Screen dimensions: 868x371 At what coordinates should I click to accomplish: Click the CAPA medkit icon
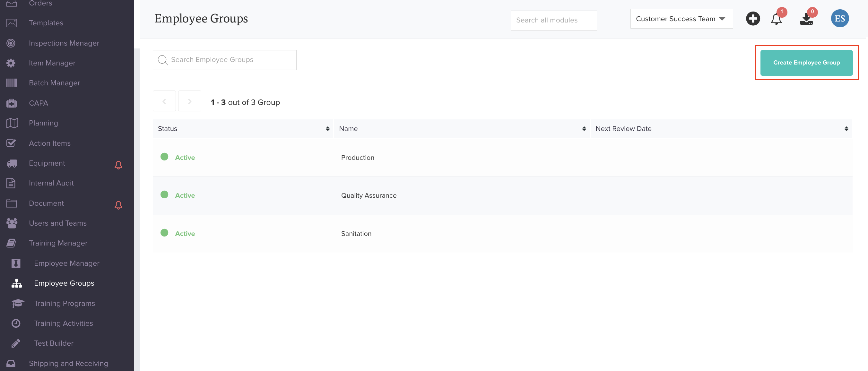(x=12, y=103)
